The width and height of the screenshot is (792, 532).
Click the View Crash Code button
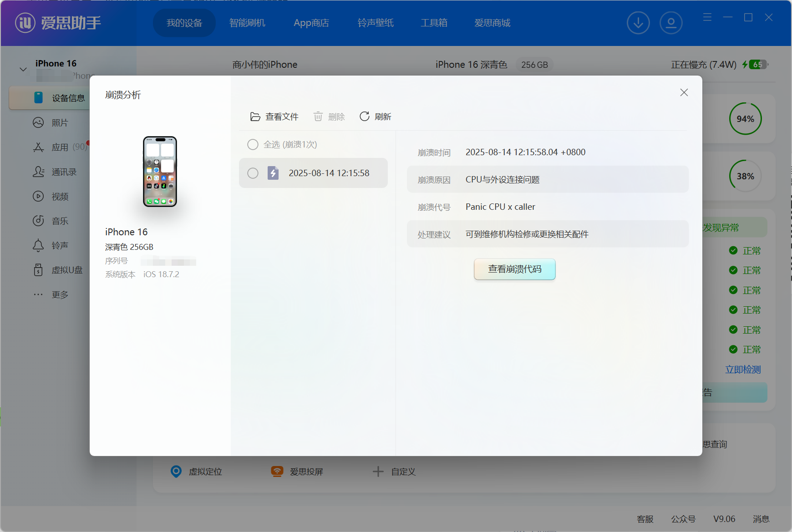coord(514,269)
